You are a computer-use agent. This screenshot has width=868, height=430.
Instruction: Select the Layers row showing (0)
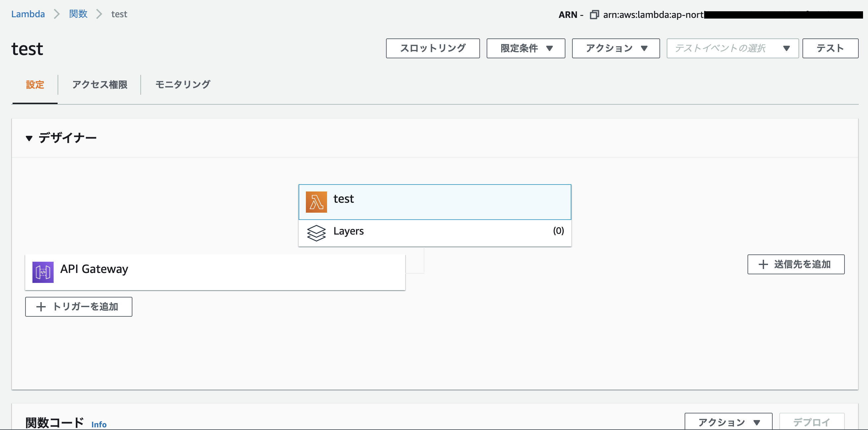[x=435, y=231]
